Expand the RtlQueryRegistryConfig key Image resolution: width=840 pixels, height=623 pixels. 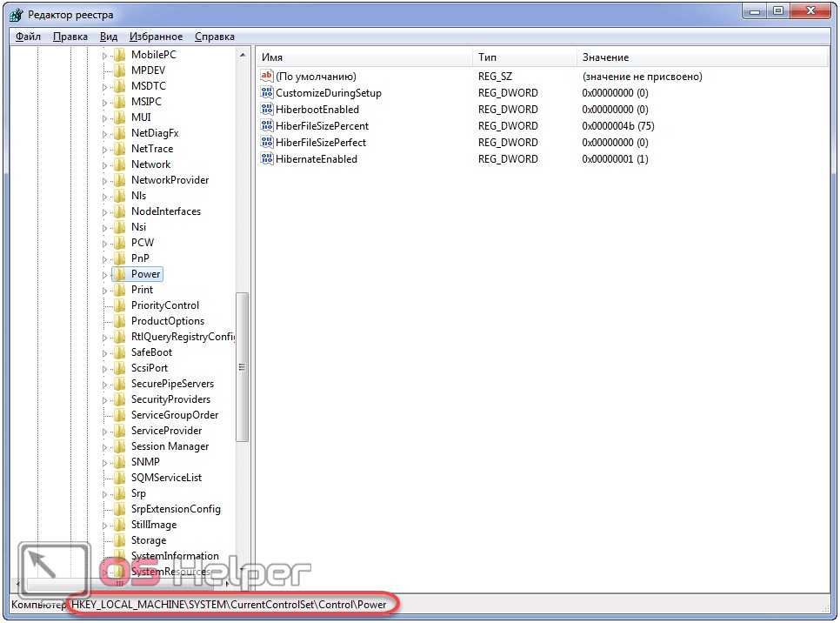104,338
